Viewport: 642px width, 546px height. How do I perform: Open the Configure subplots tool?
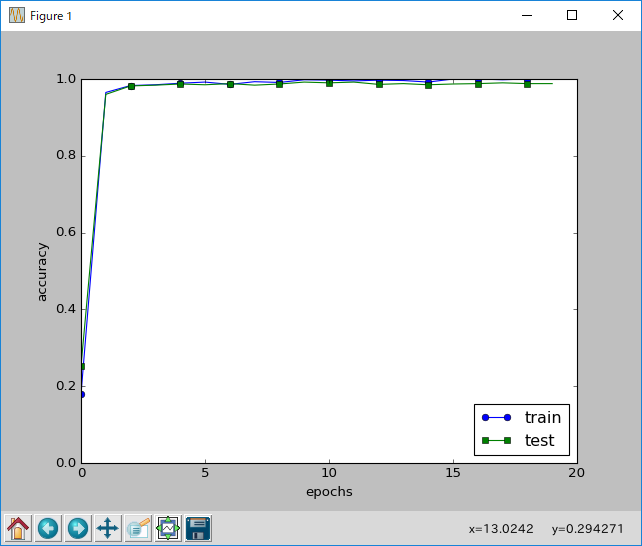coord(168,528)
